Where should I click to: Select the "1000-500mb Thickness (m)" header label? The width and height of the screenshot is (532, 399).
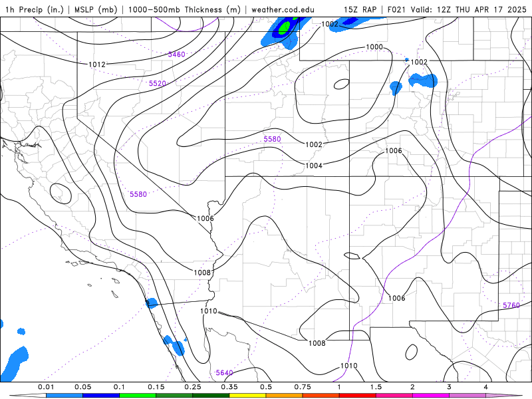pyautogui.click(x=184, y=9)
